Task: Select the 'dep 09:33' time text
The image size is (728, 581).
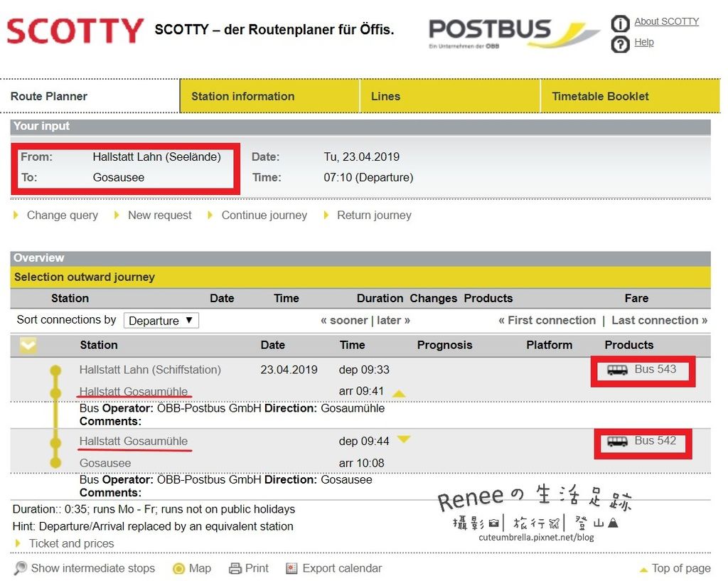Action: 364,370
